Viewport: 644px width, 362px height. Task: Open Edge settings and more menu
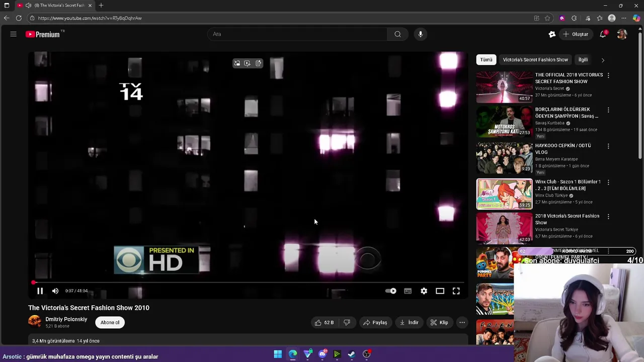pos(624,18)
